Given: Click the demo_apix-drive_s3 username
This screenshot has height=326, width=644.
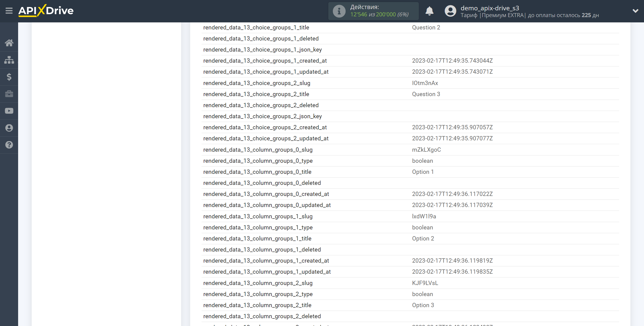Looking at the screenshot, I should click(x=490, y=8).
